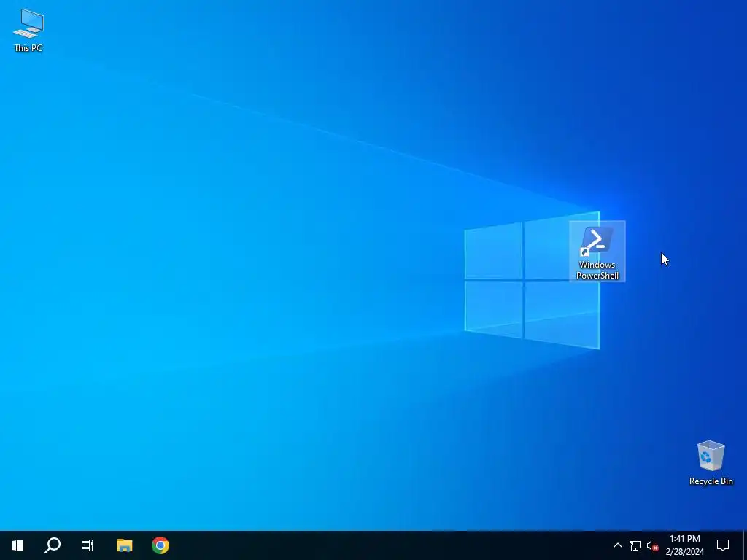The width and height of the screenshot is (747, 560).
Task: Open Task View from the taskbar
Action: [x=88, y=545]
